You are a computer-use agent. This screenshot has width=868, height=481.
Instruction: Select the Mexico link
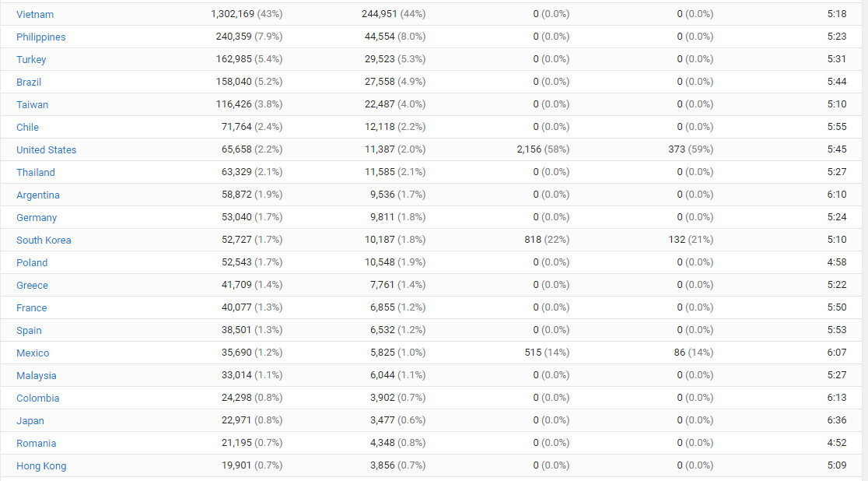pos(33,353)
